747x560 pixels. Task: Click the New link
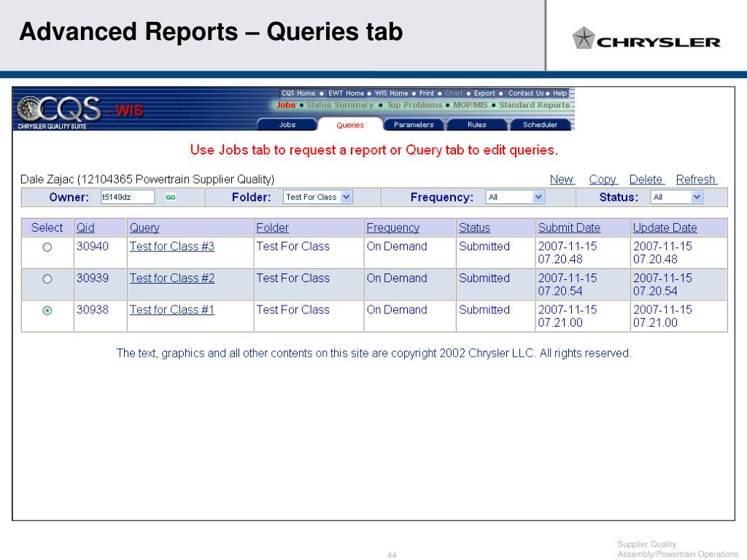point(562,179)
